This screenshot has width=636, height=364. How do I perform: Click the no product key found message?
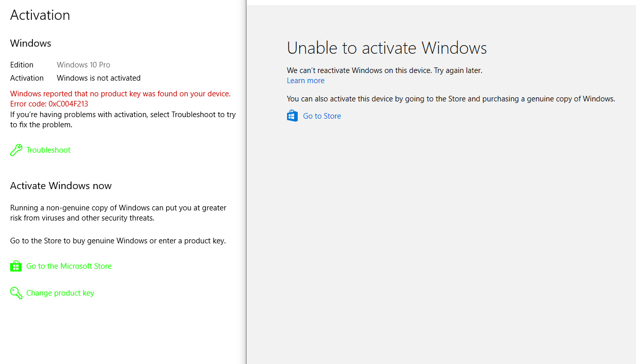click(x=120, y=94)
